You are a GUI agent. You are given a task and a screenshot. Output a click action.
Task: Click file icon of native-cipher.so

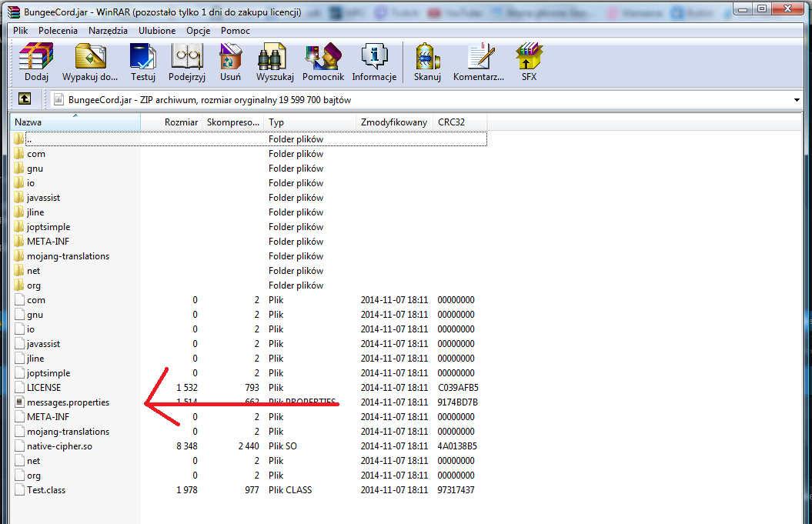20,446
